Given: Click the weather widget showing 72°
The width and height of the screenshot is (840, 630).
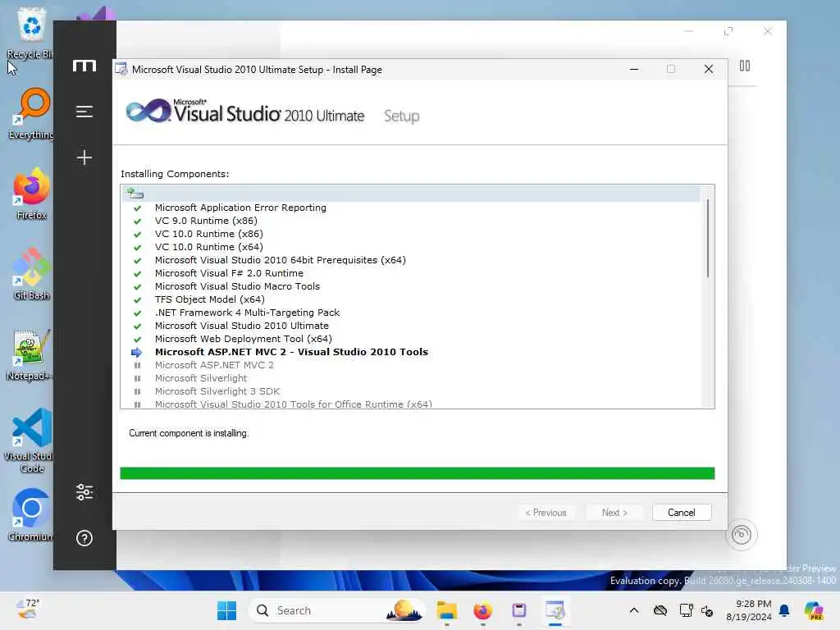Looking at the screenshot, I should (x=28, y=609).
